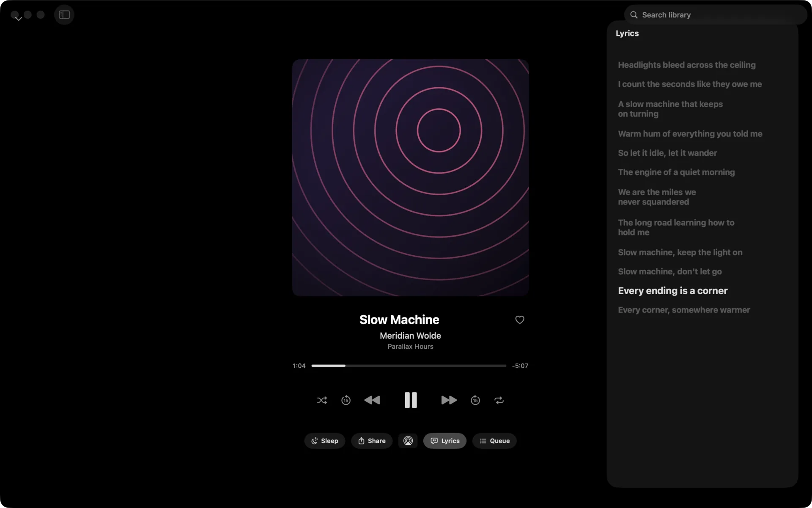Jump to lyric "I count the seconds like they owe me"
This screenshot has height=508, width=812.
[x=690, y=84]
